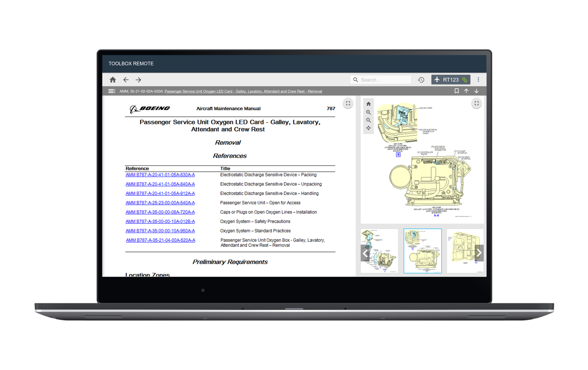The height and width of the screenshot is (370, 588).
Task: Click the Search input field
Action: pyautogui.click(x=380, y=80)
